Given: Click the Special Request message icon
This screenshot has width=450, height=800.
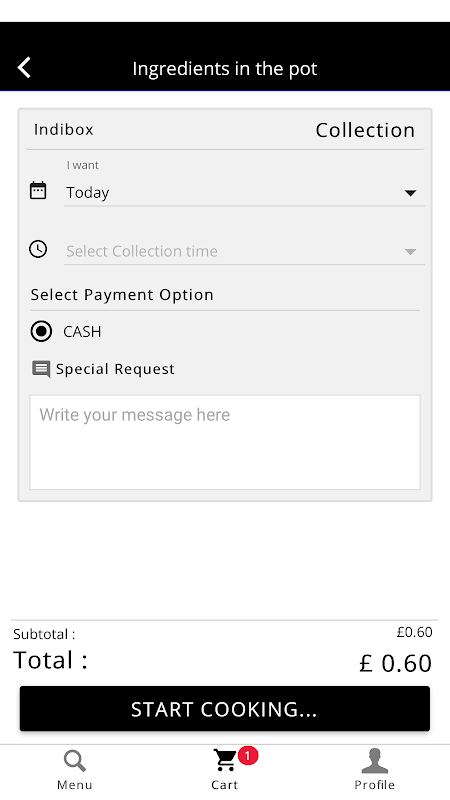Looking at the screenshot, I should (x=41, y=369).
